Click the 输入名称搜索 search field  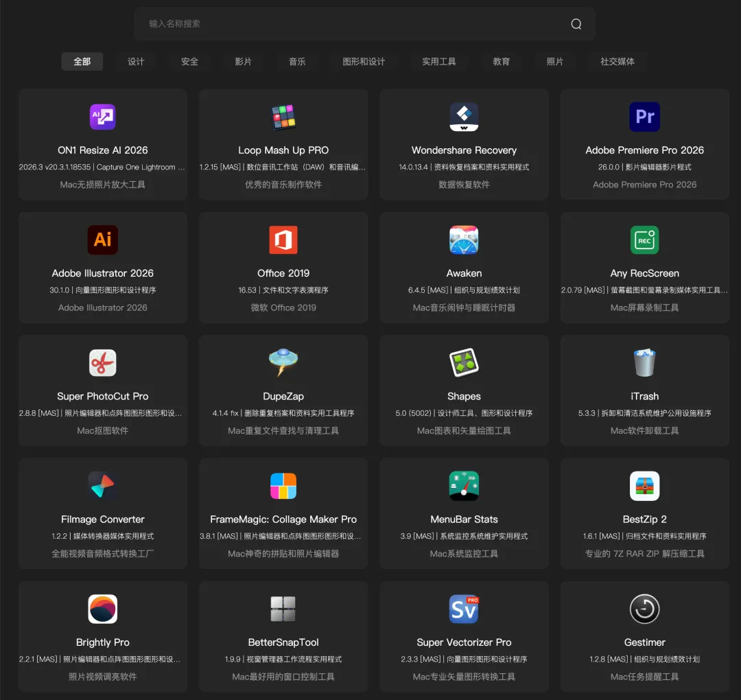364,23
